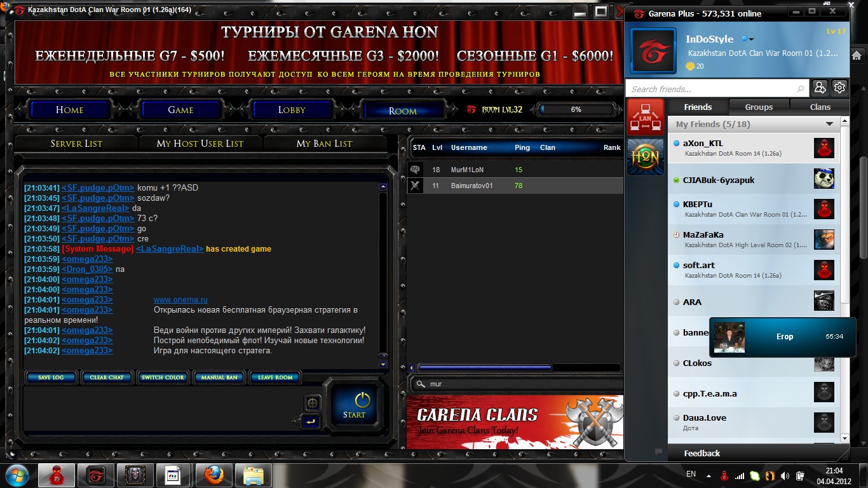Click user list left scroll arrow

coord(412,368)
